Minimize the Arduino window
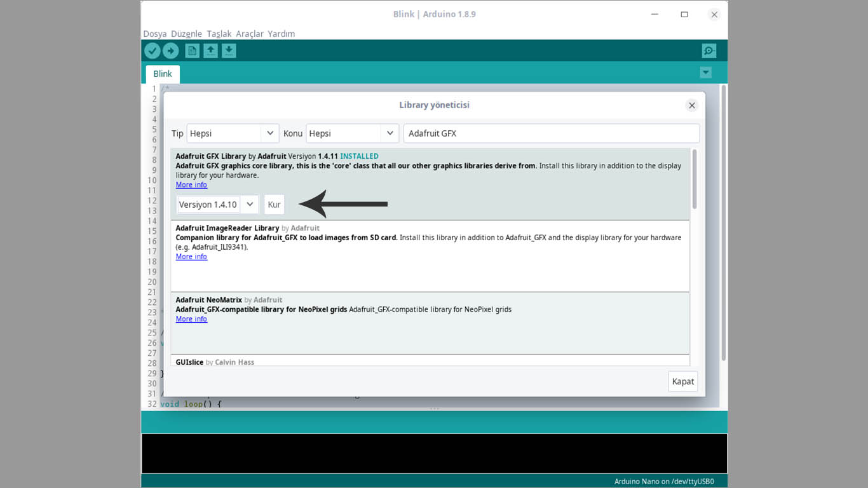Image resolution: width=868 pixels, height=488 pixels. coord(654,14)
